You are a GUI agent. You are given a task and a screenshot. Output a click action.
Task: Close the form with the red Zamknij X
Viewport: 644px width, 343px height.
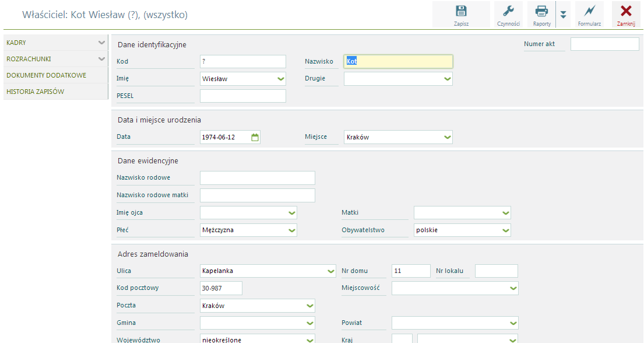(626, 15)
